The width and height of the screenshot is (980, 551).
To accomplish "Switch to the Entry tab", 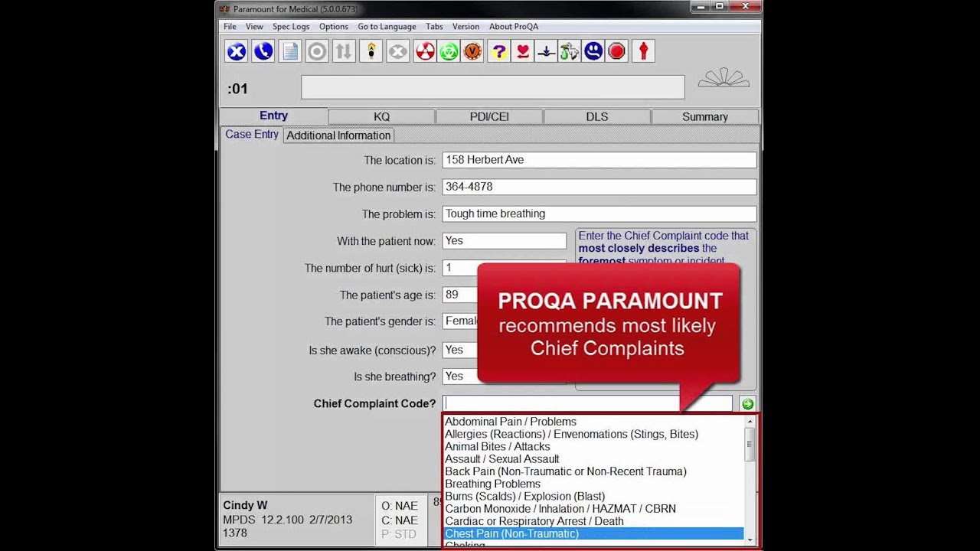I will pos(273,116).
